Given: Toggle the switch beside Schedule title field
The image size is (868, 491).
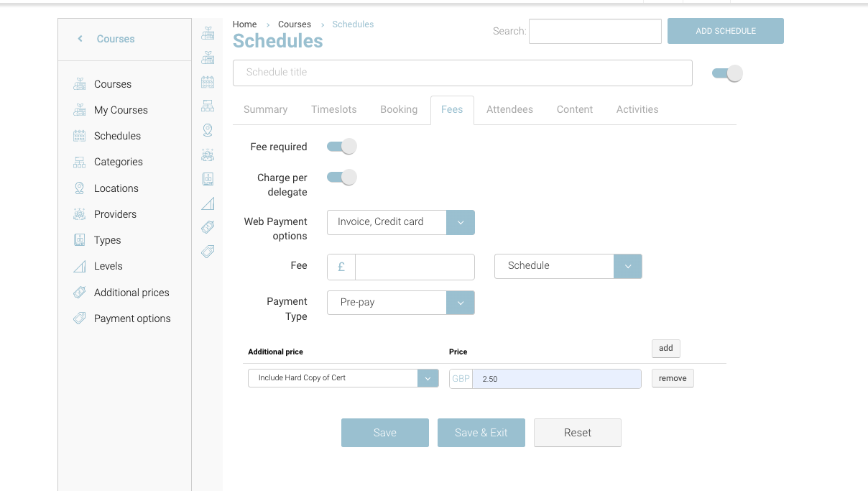Looking at the screenshot, I should pyautogui.click(x=727, y=73).
